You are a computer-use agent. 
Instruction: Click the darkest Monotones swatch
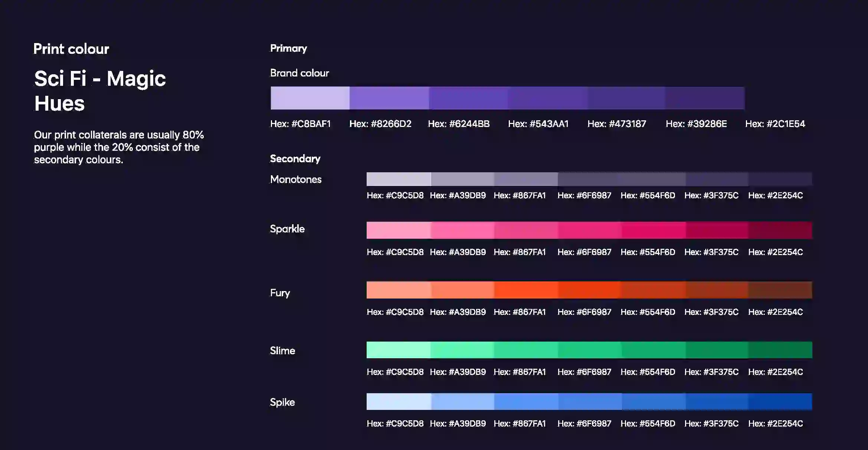[x=780, y=179]
